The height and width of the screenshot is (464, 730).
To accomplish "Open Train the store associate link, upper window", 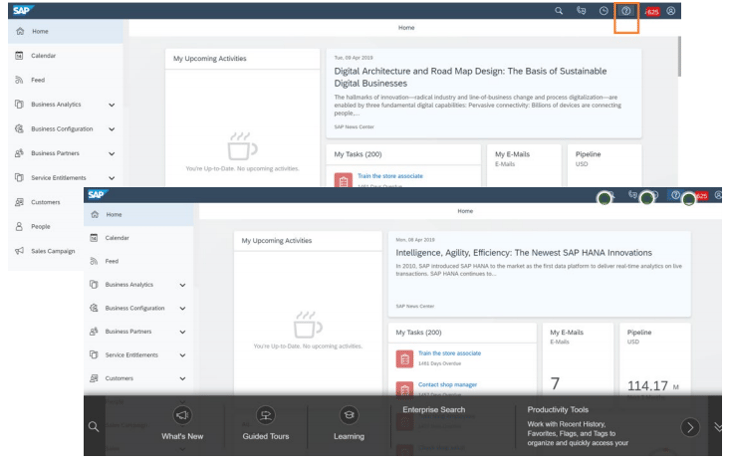I will pyautogui.click(x=390, y=176).
